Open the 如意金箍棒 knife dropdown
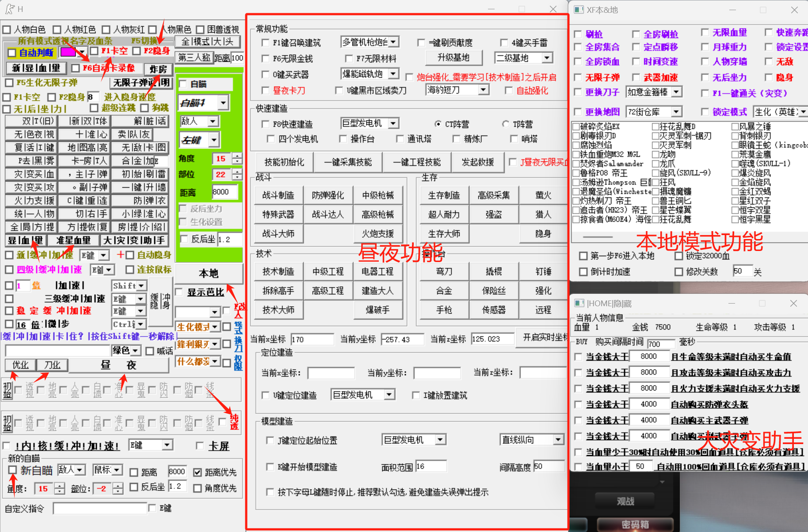The width and height of the screenshot is (808, 532). [676, 92]
